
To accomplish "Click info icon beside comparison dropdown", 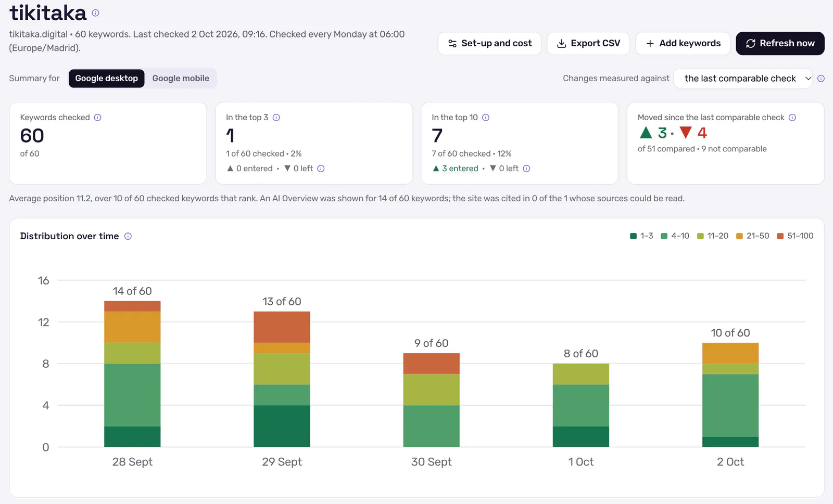I will point(821,79).
